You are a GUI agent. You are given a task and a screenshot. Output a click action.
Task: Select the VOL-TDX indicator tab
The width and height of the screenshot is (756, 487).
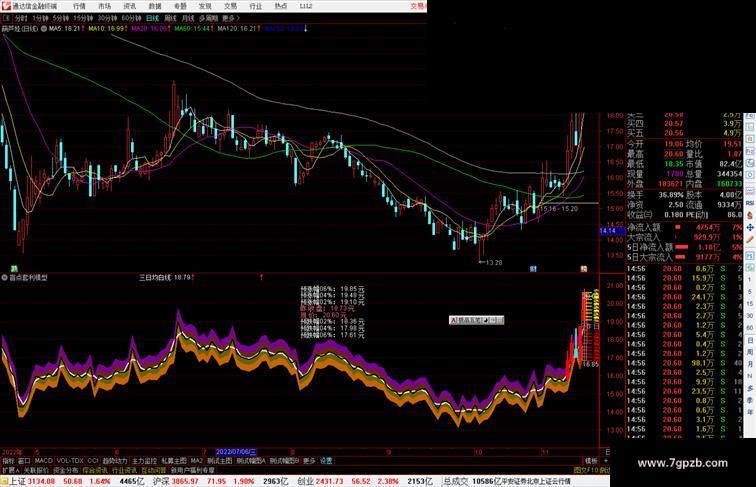(70, 460)
